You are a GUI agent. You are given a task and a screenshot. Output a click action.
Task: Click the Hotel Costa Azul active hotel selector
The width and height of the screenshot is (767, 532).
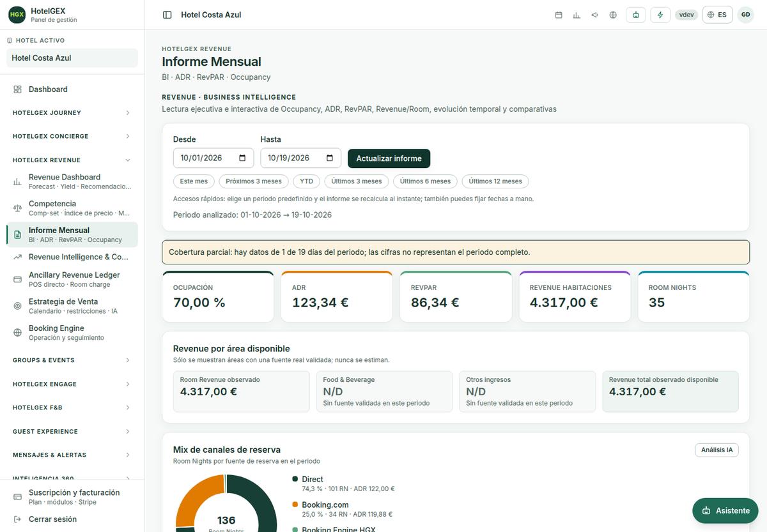pos(72,58)
